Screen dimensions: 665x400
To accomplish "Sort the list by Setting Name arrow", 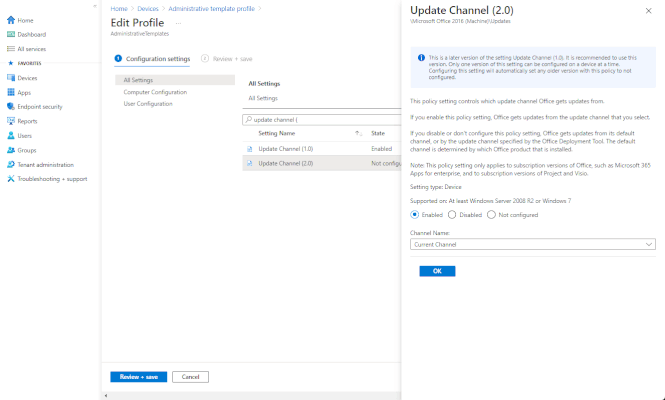I will [x=358, y=133].
